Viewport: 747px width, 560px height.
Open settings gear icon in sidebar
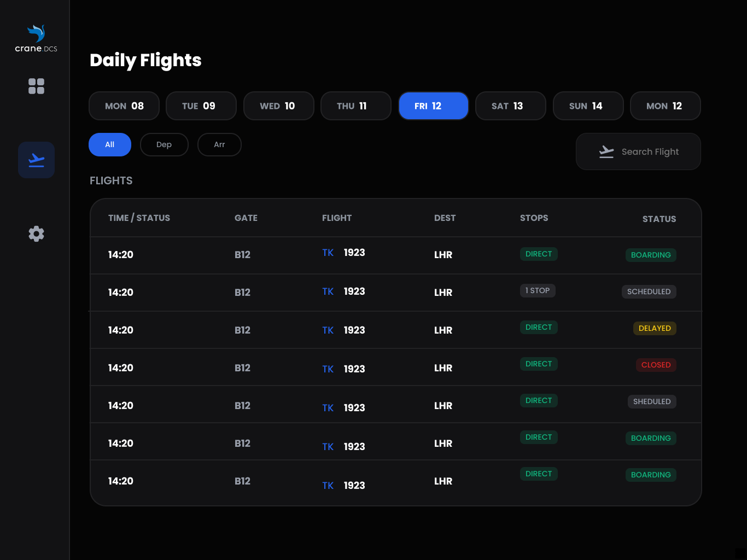(36, 234)
